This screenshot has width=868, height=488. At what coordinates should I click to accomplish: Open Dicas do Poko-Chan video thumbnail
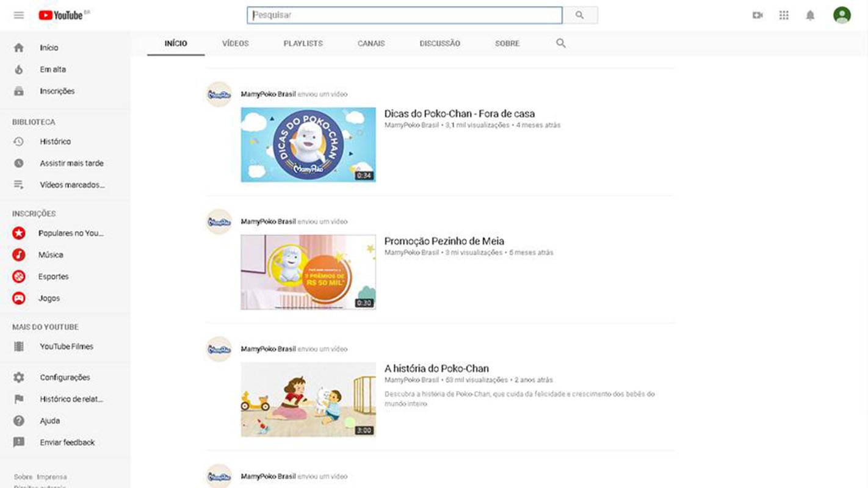click(308, 145)
